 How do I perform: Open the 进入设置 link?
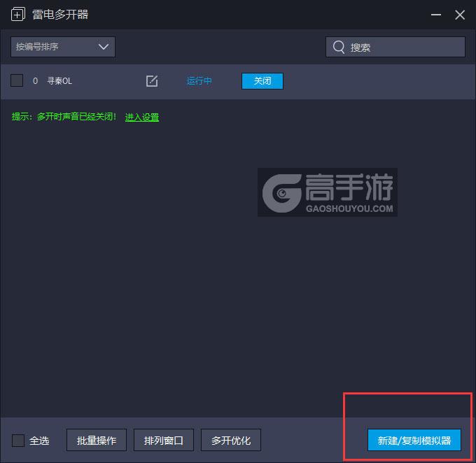tap(142, 117)
